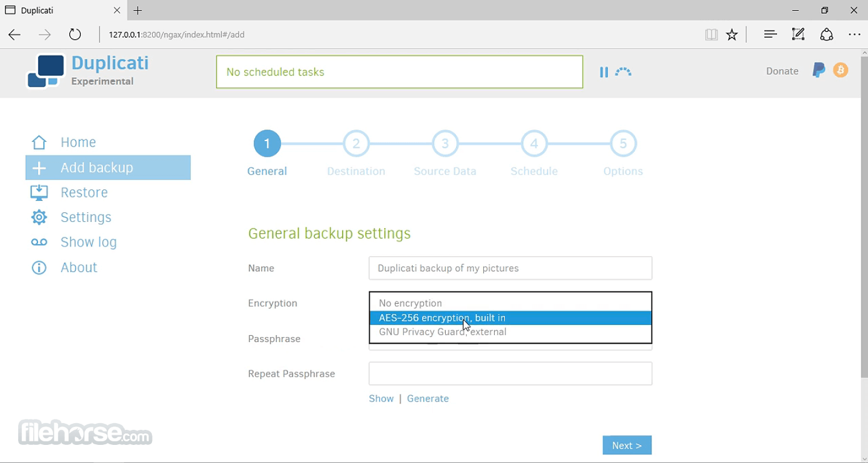Close the Duplicati browser tab
Viewport: 868px width, 463px height.
tap(117, 10)
